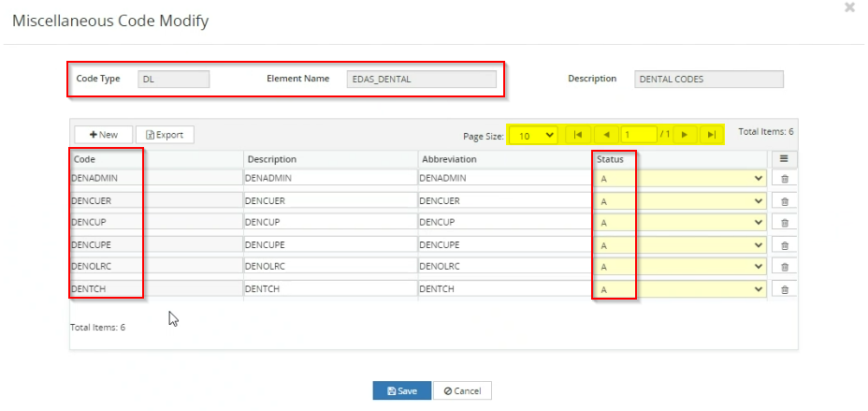Image resolution: width=868 pixels, height=411 pixels.
Task: Edit Abbreviation cell of DENCUPE row
Action: 505,245
